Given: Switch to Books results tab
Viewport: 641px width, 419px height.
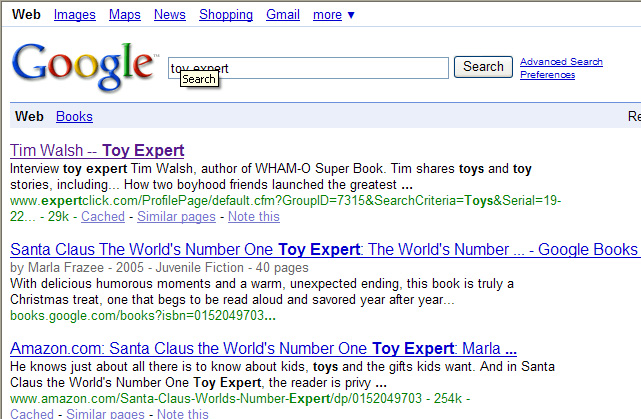Looking at the screenshot, I should point(74,117).
